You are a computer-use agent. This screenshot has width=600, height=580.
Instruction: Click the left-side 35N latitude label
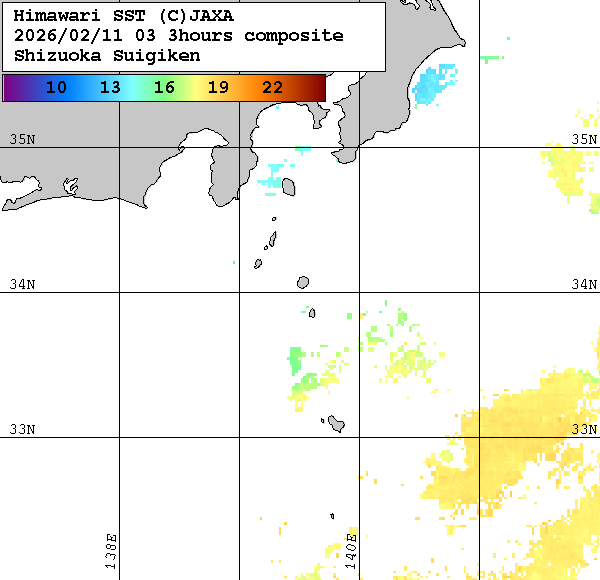click(22, 139)
